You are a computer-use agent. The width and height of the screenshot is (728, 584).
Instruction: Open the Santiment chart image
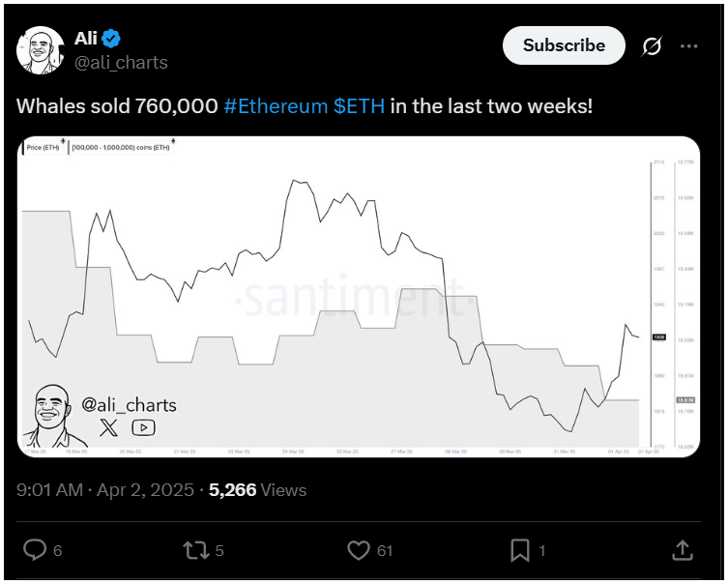coord(359,297)
